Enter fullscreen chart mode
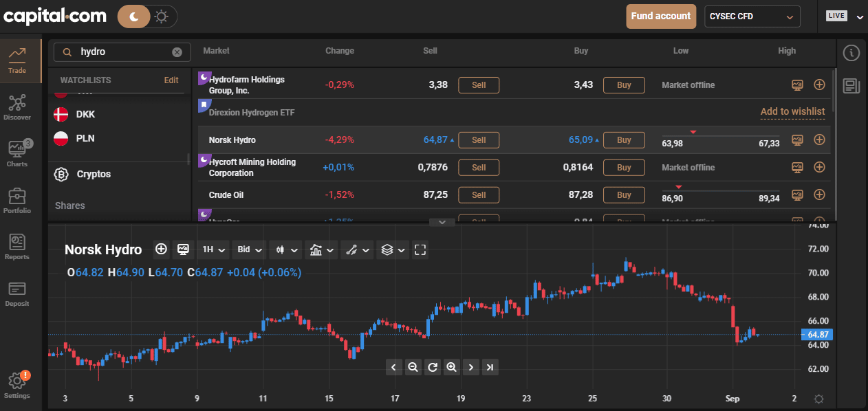 click(x=420, y=249)
